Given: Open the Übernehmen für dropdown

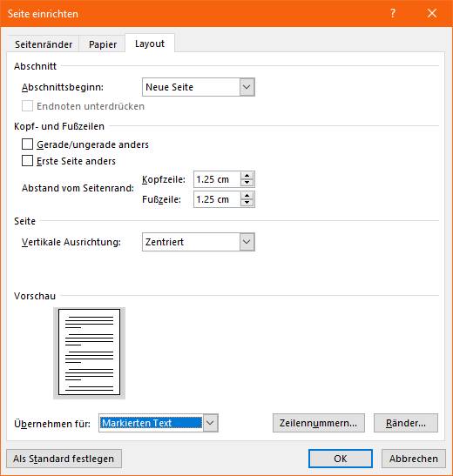Looking at the screenshot, I should point(159,423).
